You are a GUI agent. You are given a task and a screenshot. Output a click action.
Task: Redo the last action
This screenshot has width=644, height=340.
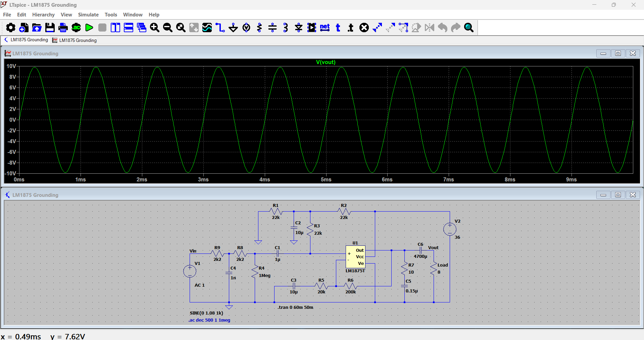click(x=456, y=27)
